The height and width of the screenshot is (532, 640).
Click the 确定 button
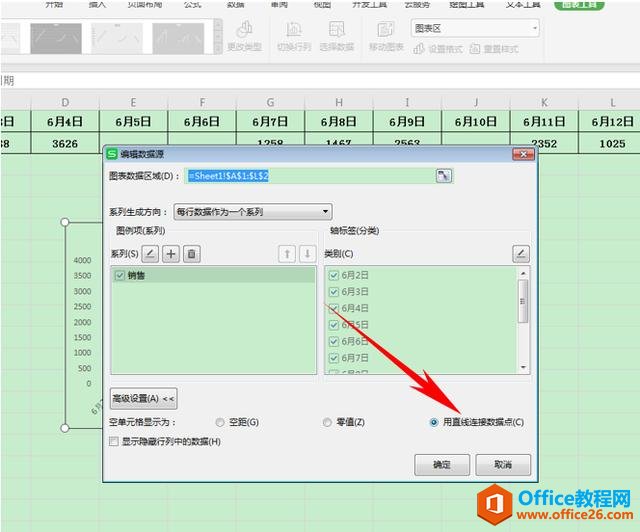pyautogui.click(x=440, y=465)
